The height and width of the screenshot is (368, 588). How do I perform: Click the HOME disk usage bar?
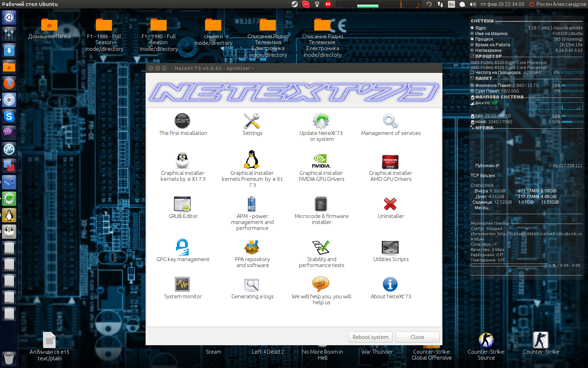[572, 122]
